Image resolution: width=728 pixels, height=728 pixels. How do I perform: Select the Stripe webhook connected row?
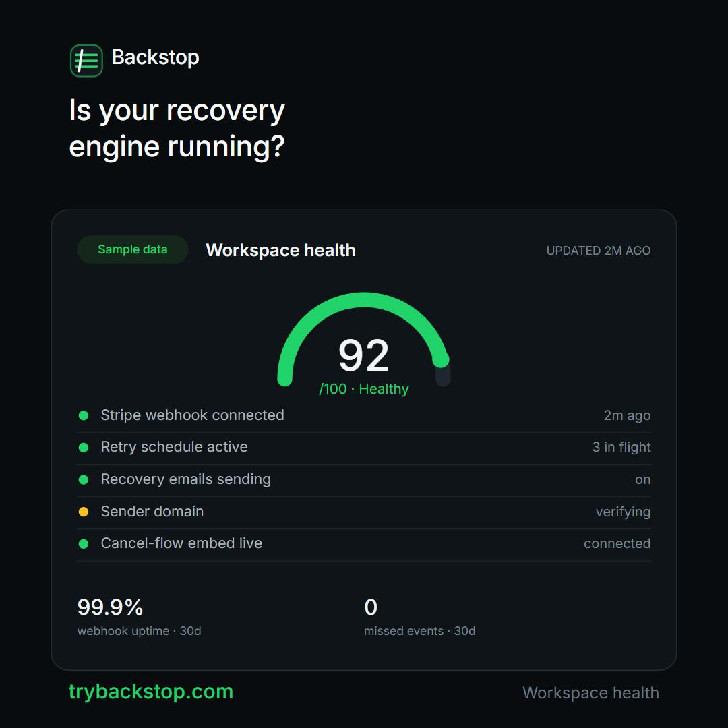point(364,415)
